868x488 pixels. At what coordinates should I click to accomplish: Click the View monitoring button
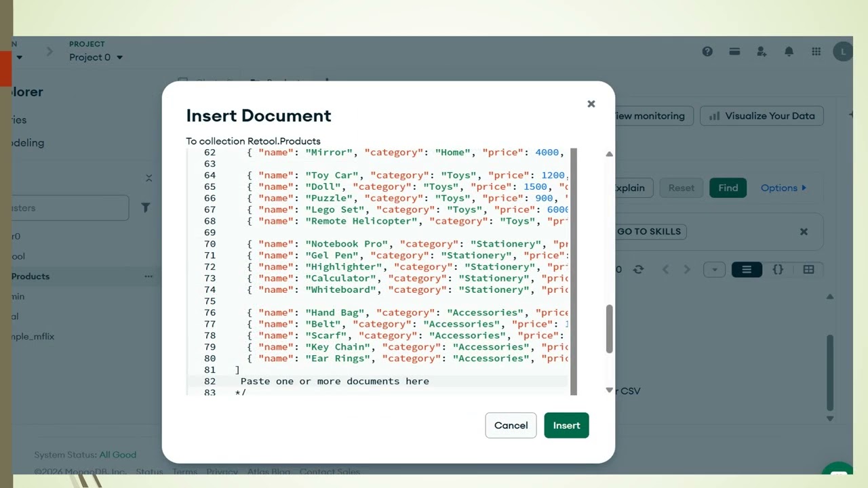654,116
